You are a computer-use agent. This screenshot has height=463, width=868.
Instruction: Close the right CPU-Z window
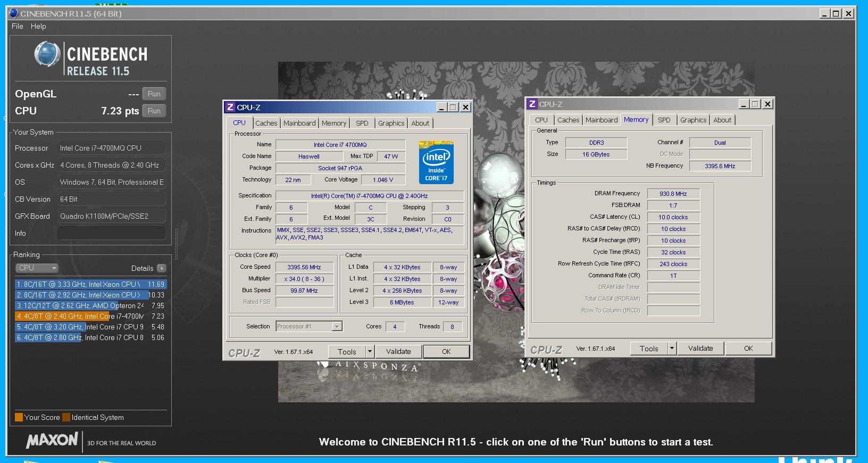[x=767, y=104]
